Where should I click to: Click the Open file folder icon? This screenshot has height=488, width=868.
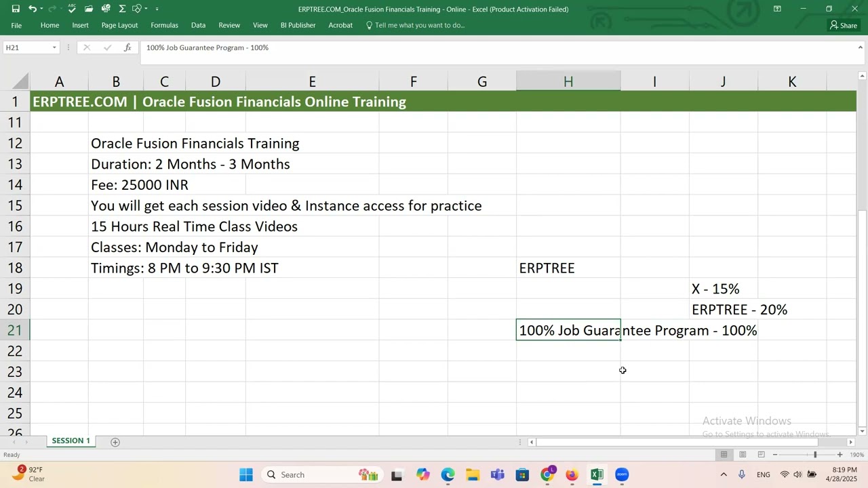tap(89, 9)
